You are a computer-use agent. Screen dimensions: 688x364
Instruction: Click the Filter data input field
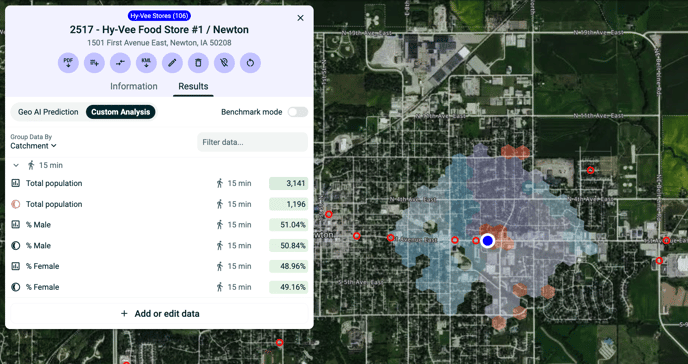pos(252,142)
